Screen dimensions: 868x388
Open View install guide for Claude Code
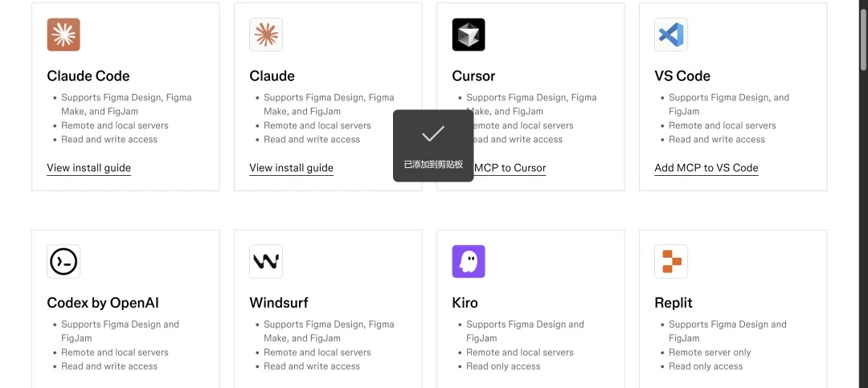click(x=88, y=168)
